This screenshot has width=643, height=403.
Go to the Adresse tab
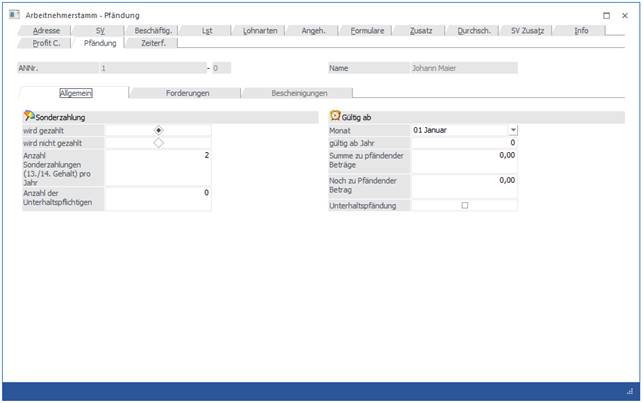[46, 31]
